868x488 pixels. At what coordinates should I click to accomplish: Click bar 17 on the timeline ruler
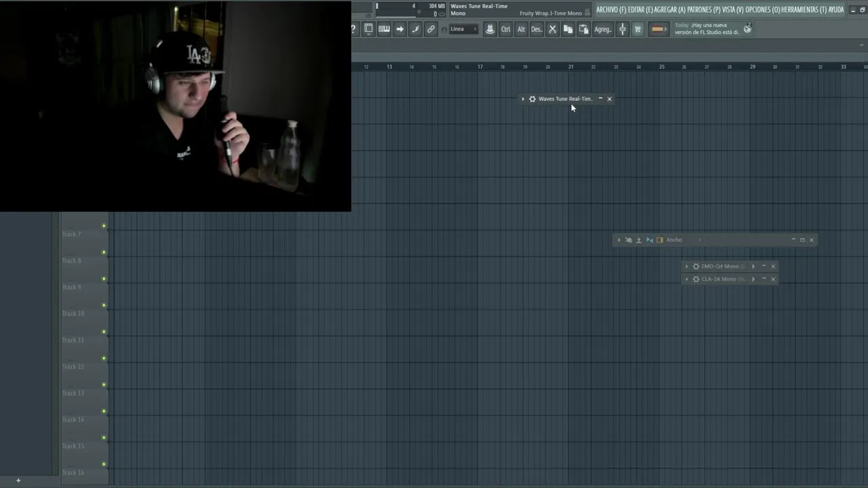pyautogui.click(x=480, y=66)
